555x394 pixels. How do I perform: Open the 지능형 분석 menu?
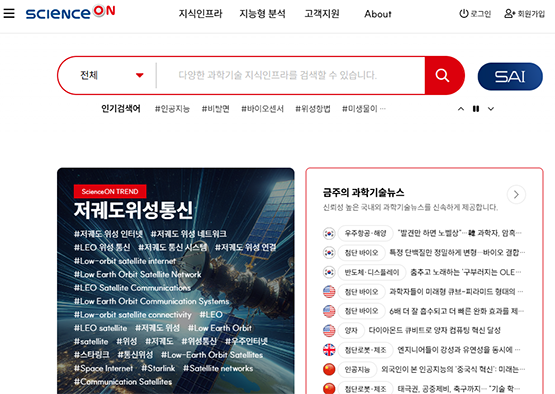tap(262, 14)
